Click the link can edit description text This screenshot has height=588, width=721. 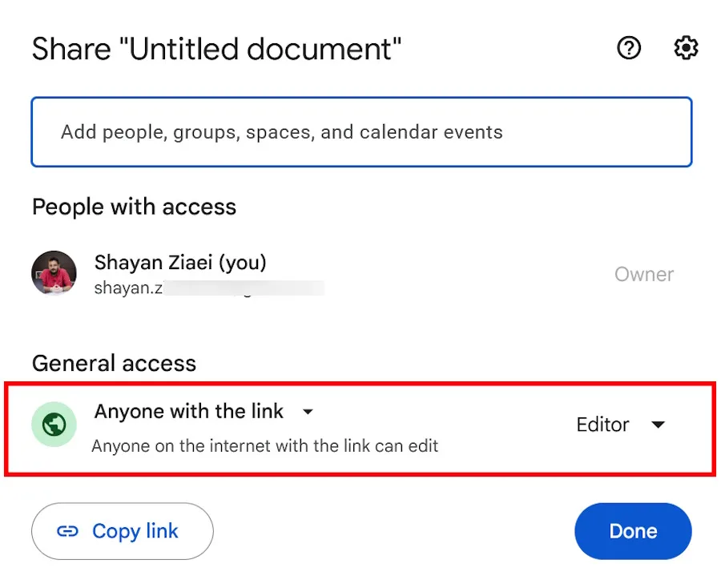(264, 446)
